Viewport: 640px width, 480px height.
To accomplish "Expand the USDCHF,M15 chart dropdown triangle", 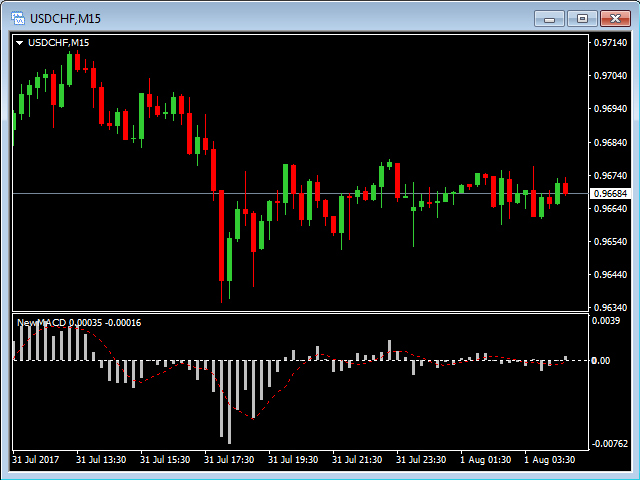I will [x=19, y=43].
